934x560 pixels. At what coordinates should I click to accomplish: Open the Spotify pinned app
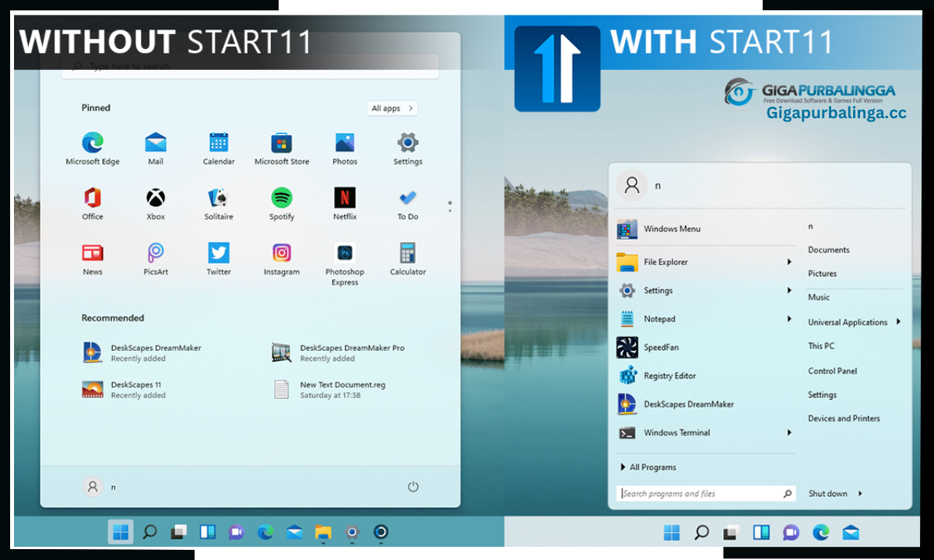pyautogui.click(x=282, y=204)
